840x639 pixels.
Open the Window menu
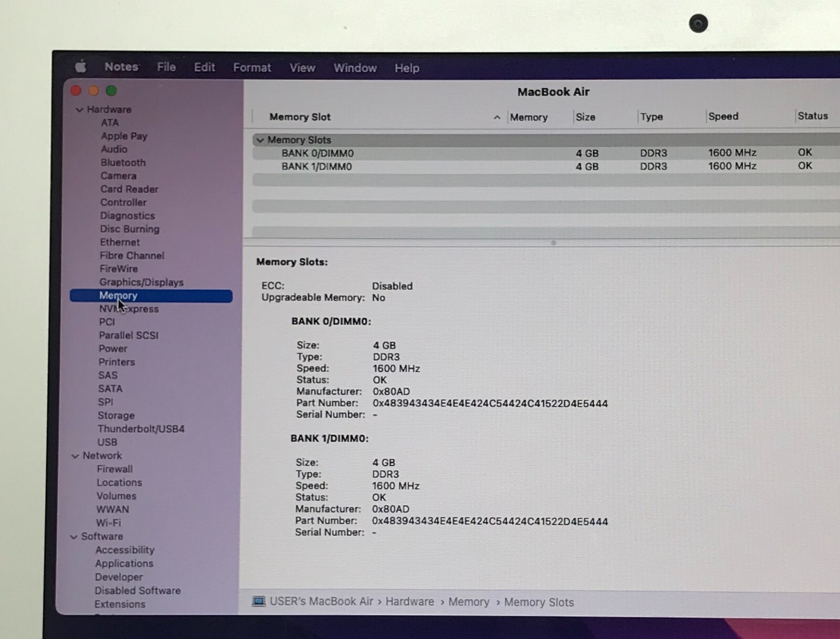[355, 68]
